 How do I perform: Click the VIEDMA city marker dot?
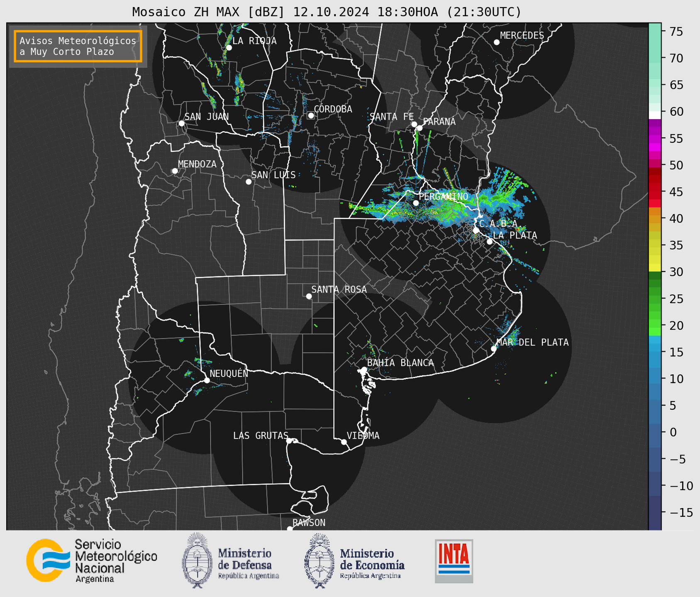344,442
